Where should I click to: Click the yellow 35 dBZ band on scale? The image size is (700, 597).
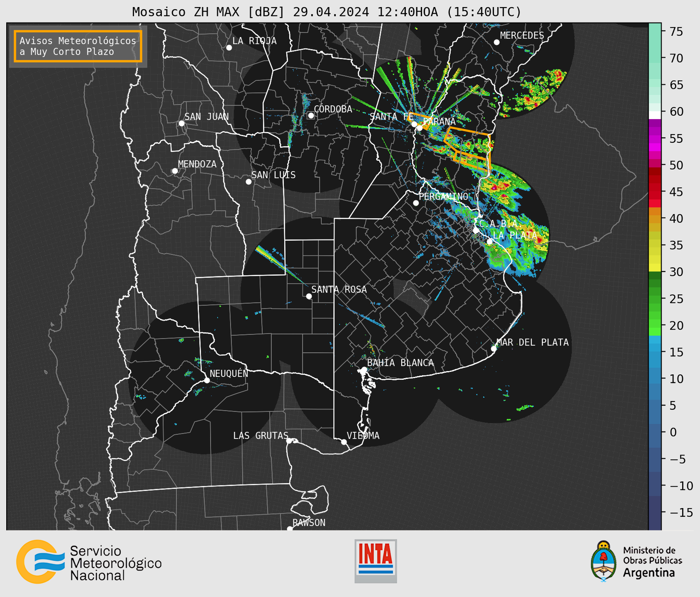pyautogui.click(x=655, y=245)
